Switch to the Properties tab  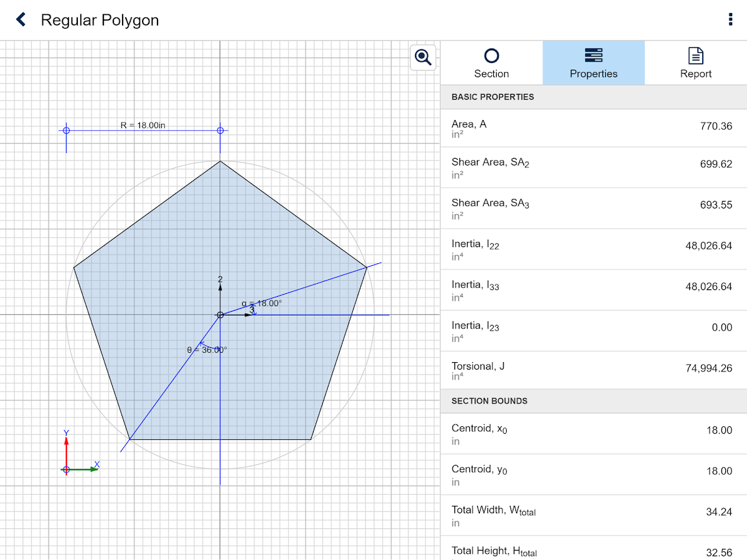point(593,63)
